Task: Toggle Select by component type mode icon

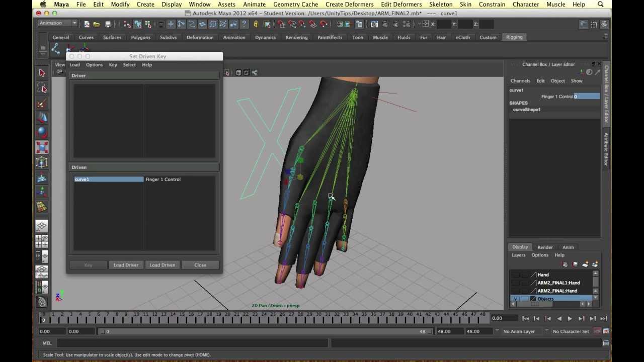Action: click(x=148, y=24)
